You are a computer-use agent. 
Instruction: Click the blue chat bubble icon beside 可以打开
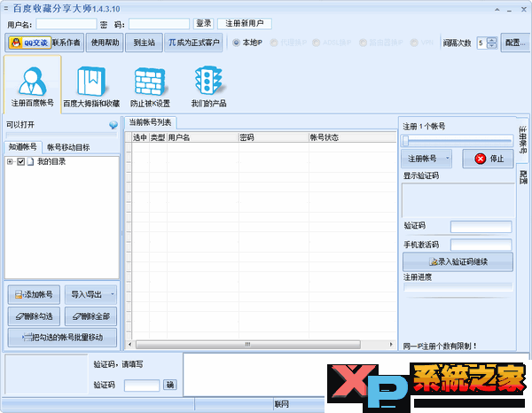[x=113, y=125]
